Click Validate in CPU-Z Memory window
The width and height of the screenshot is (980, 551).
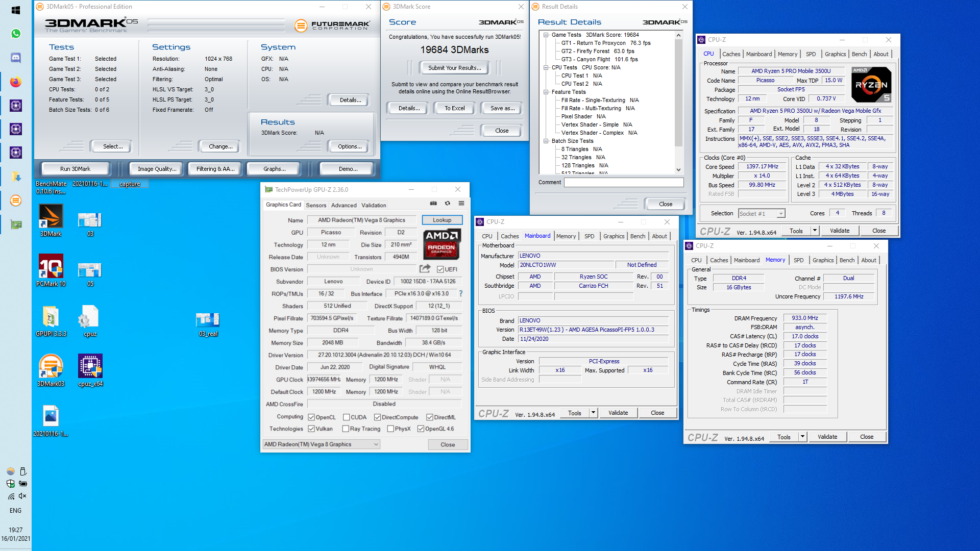pyautogui.click(x=827, y=437)
